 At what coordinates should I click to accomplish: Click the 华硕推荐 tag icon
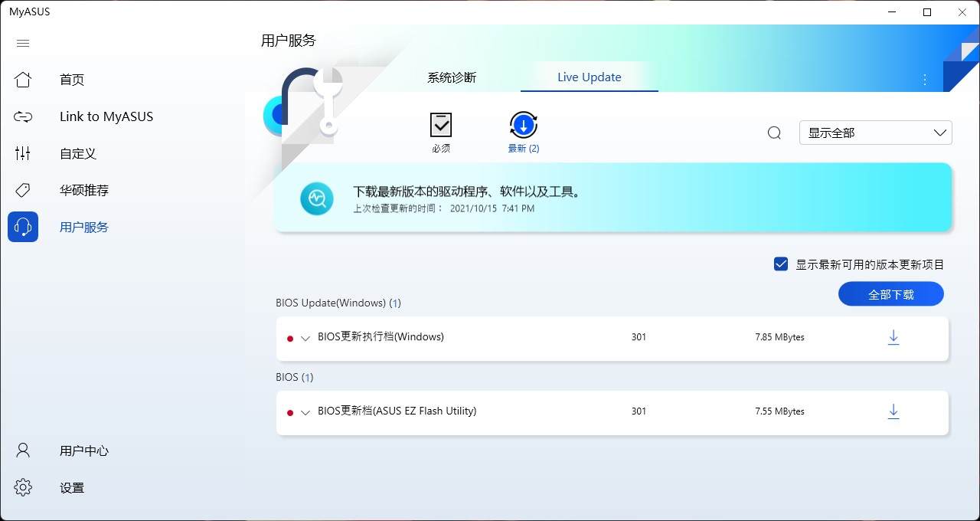pos(23,190)
